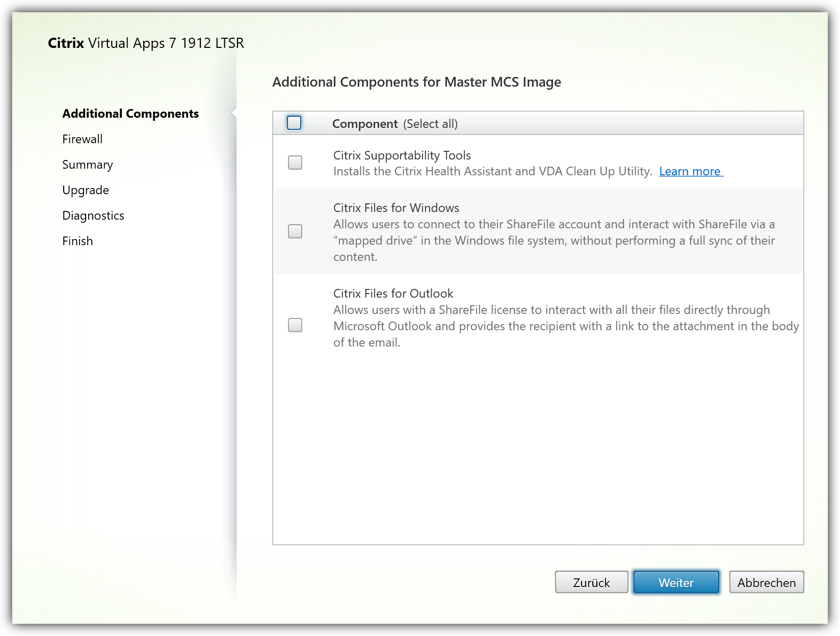840x636 pixels.
Task: Cancel setup with the Abbrechen button
Action: 766,582
